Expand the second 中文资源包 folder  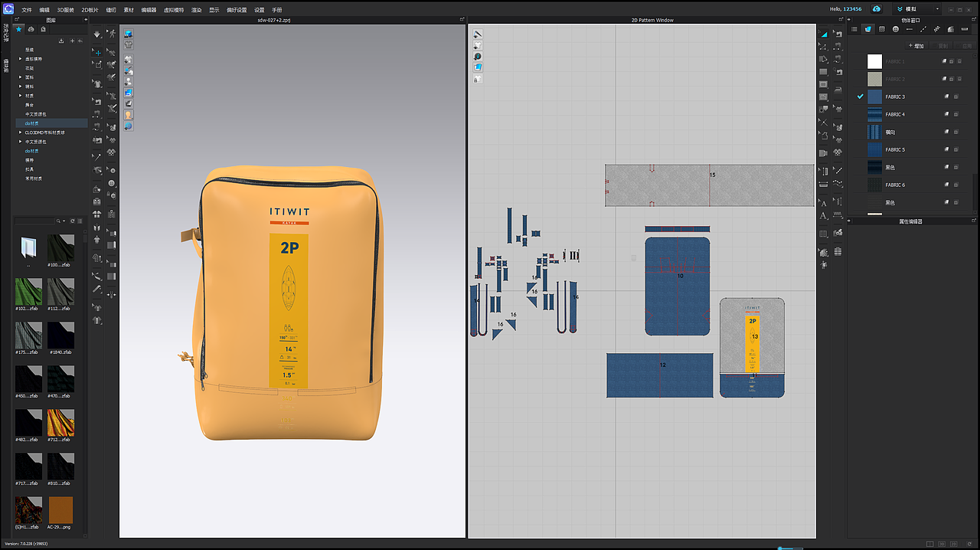pyautogui.click(x=21, y=141)
